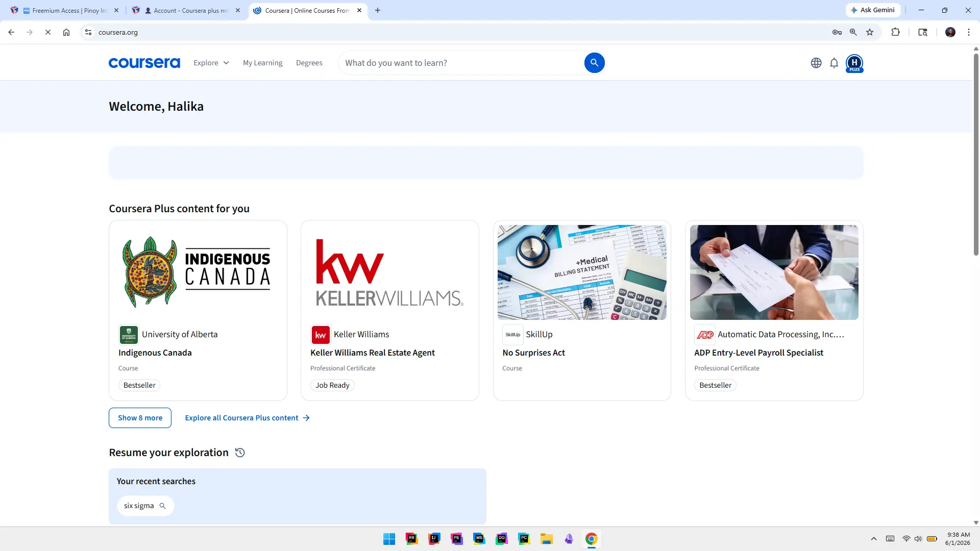Close the Freemium Access tab
This screenshot has width=980, height=551.
[x=116, y=10]
